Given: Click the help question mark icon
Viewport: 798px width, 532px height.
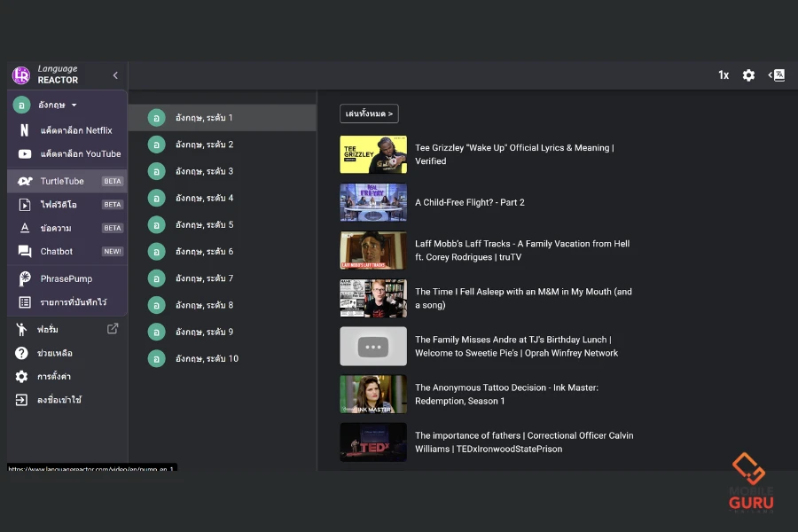Looking at the screenshot, I should click(x=21, y=353).
